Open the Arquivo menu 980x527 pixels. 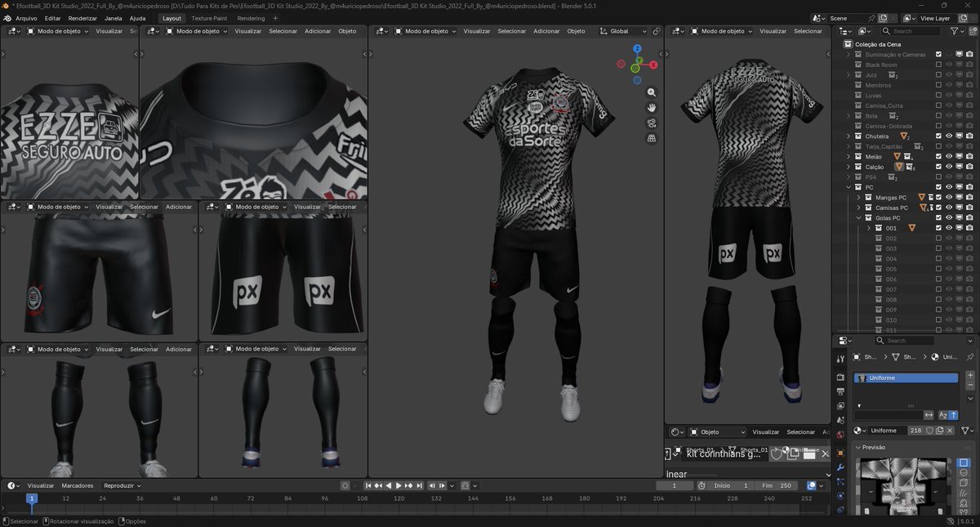[x=26, y=18]
